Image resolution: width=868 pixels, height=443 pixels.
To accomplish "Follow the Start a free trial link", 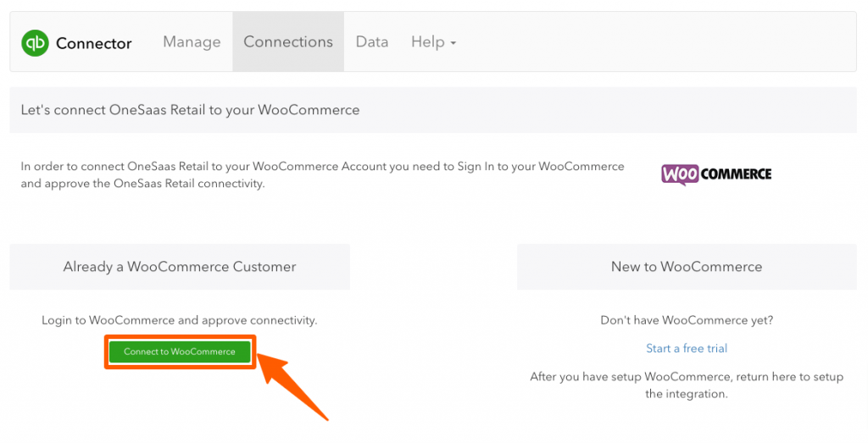I will (687, 348).
